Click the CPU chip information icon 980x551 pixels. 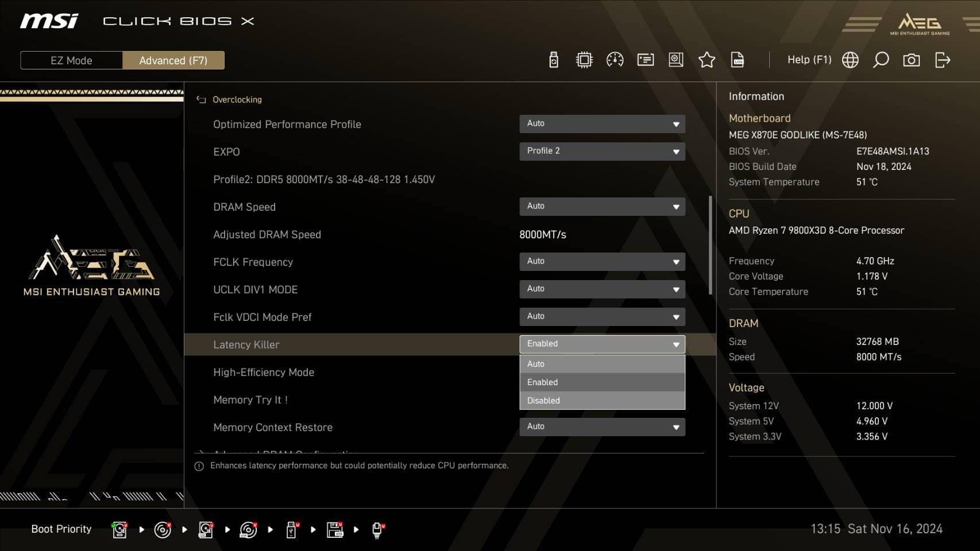tap(584, 59)
